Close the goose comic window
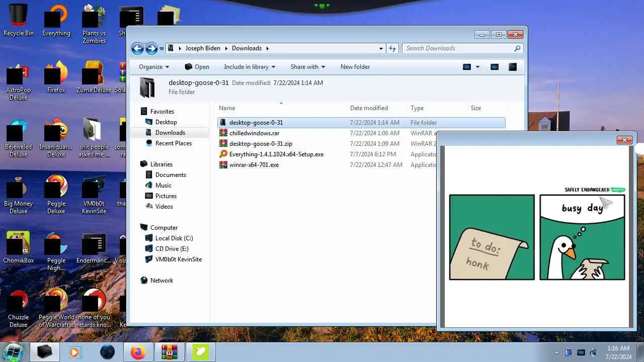644x362 pixels. point(624,140)
